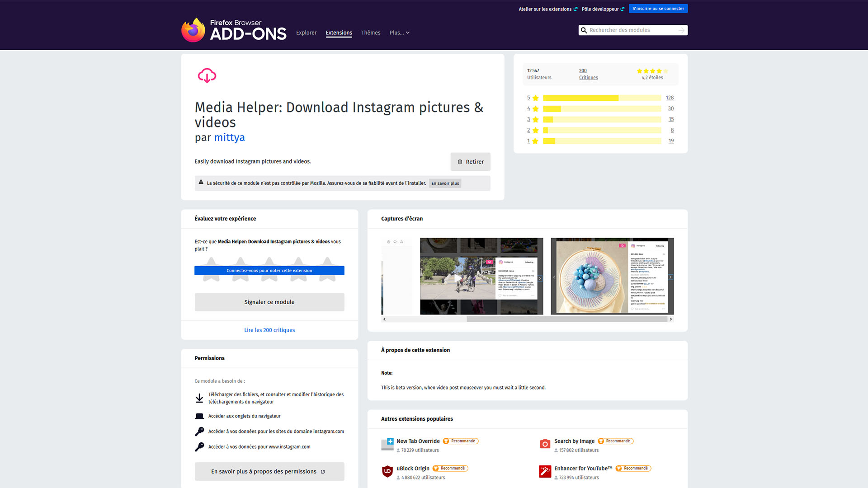Open Pôle développeur link
This screenshot has height=488, width=868.
coord(603,9)
